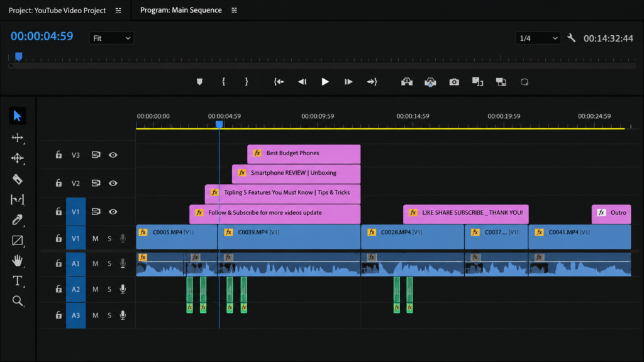644x362 pixels.
Task: Target the A3 track header
Action: coord(75,315)
